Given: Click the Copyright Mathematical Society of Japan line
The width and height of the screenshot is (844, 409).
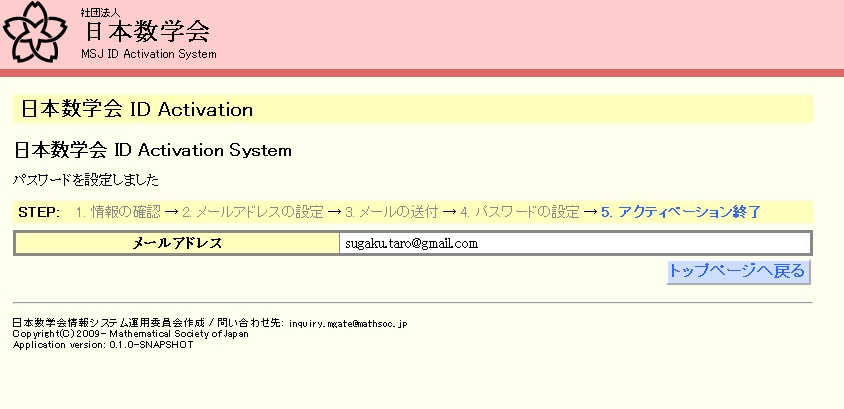Looking at the screenshot, I should [x=130, y=334].
